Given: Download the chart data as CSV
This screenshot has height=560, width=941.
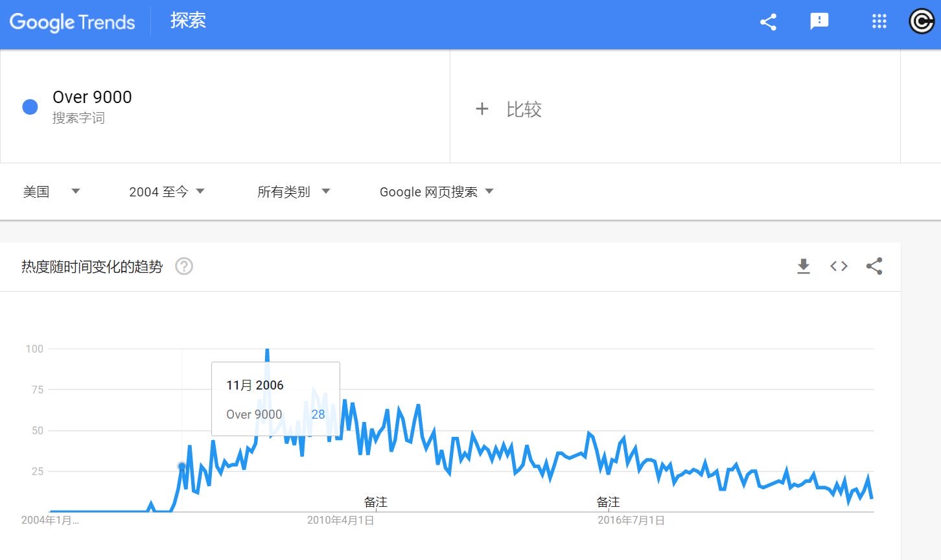Looking at the screenshot, I should click(x=804, y=266).
